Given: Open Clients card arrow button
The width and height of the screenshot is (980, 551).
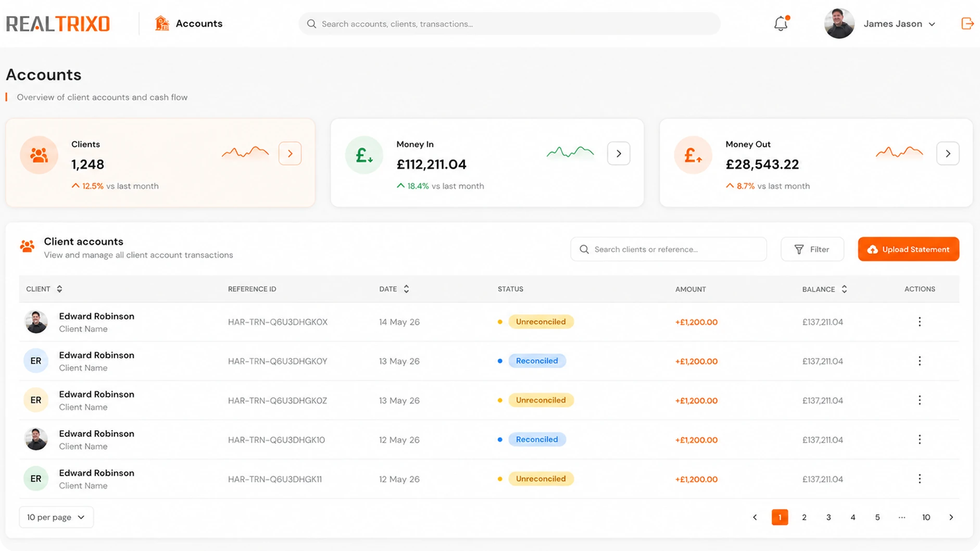Looking at the screenshot, I should tap(290, 154).
